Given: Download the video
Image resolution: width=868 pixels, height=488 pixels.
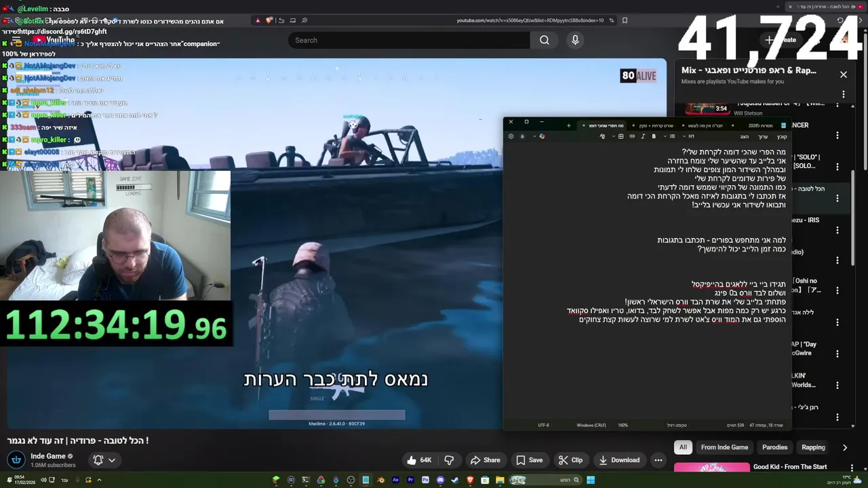Looking at the screenshot, I should [x=618, y=460].
